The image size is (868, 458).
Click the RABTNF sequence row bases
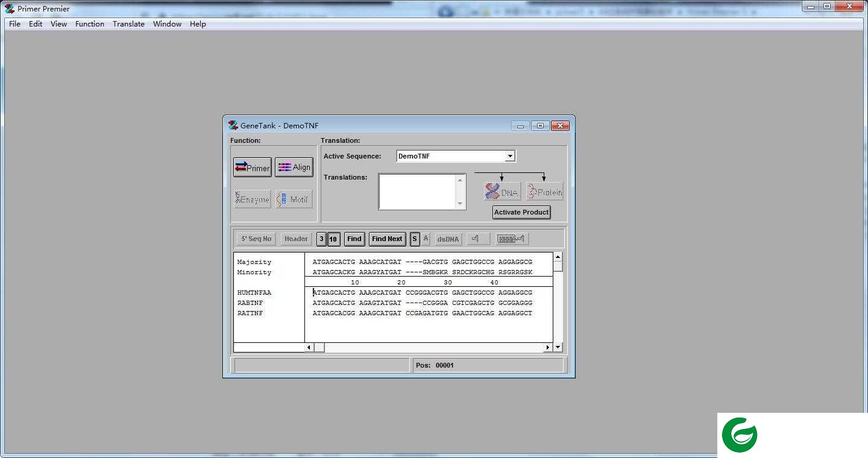pos(423,303)
